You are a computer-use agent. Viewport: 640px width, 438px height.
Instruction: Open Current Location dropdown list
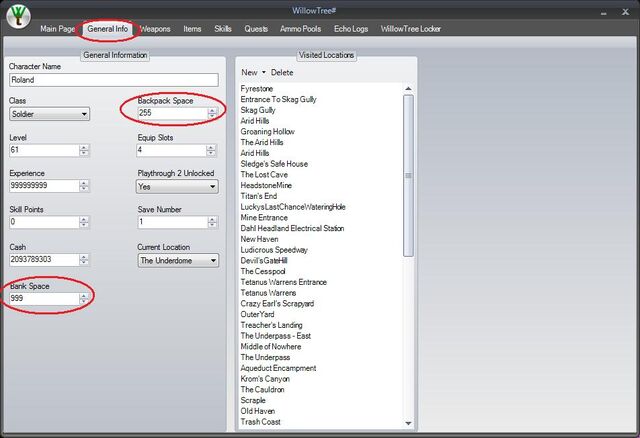(178, 260)
